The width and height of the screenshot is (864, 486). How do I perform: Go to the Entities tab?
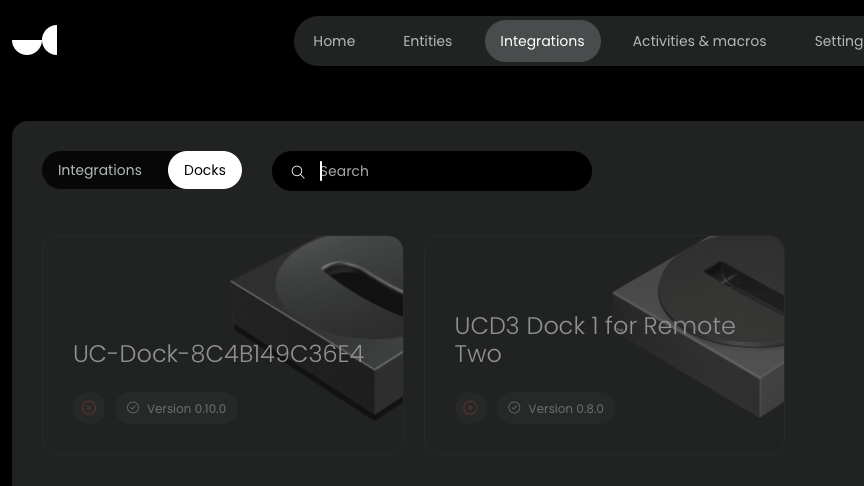pyautogui.click(x=427, y=41)
